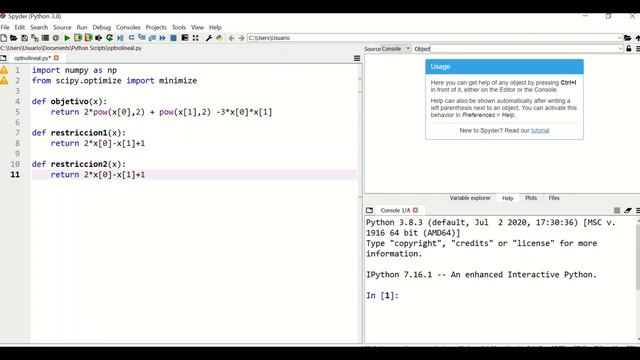
Task: Expand the Object combo box dropdown
Action: pos(620,49)
